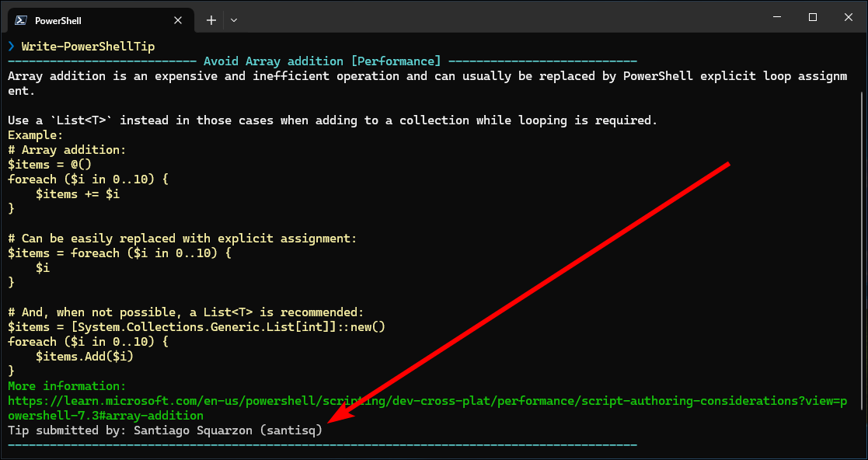868x460 pixels.
Task: Click the 'Tip submitted by: Santiago Squarzon' line
Action: 164,430
